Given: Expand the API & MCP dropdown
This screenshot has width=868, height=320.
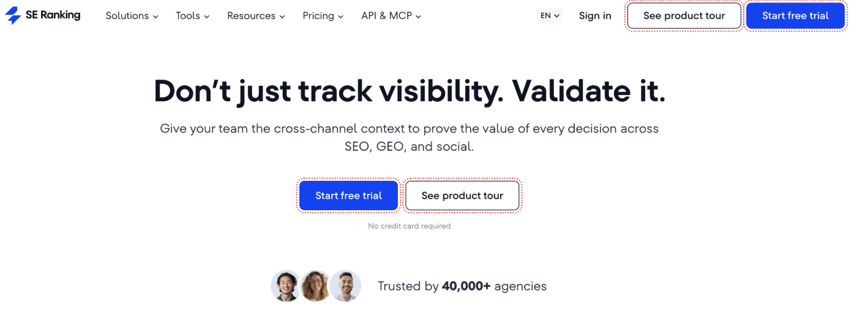Looking at the screenshot, I should [x=391, y=16].
